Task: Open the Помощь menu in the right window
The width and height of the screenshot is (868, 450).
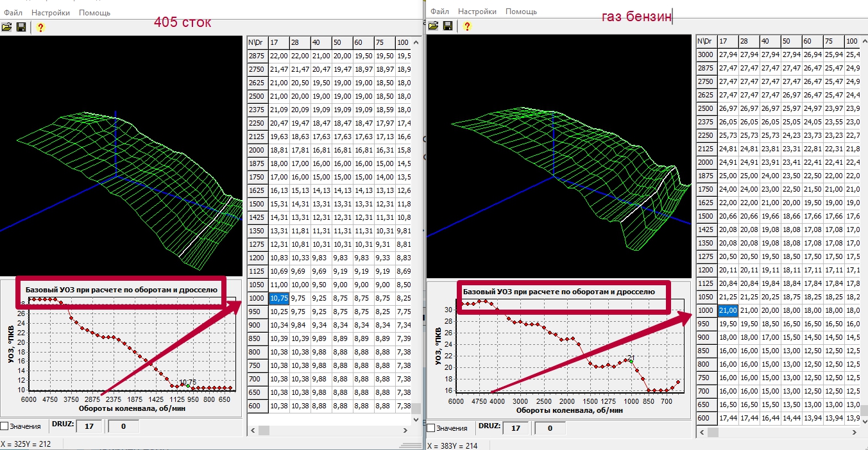Action: 521,11
